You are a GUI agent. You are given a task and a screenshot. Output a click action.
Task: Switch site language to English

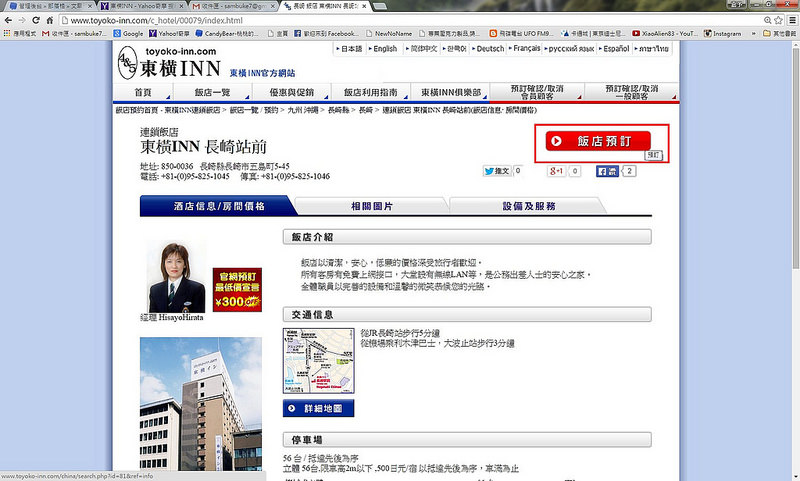pos(385,48)
